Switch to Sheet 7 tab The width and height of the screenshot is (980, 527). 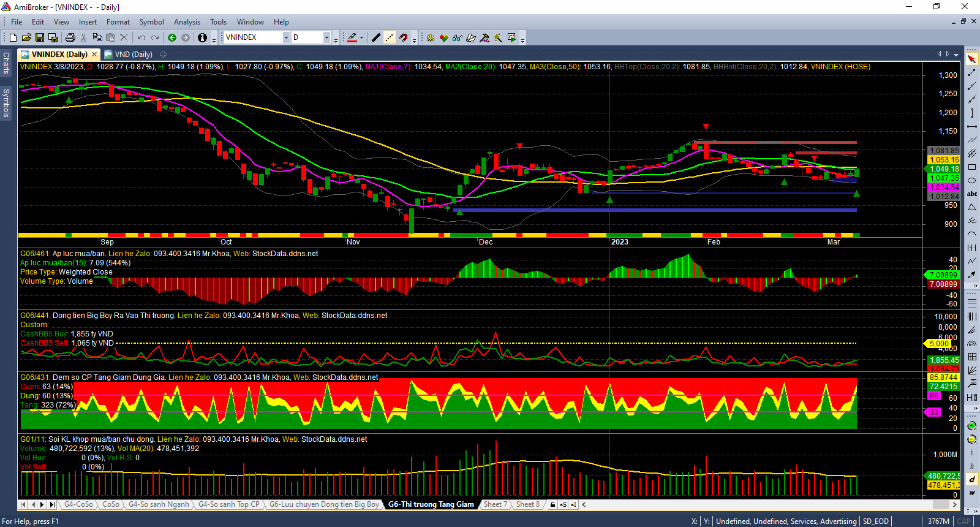[x=495, y=504]
